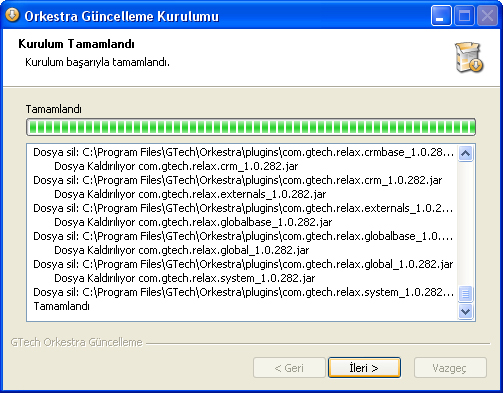503x393 pixels.
Task: Click the green completed progress bar
Action: (251, 127)
